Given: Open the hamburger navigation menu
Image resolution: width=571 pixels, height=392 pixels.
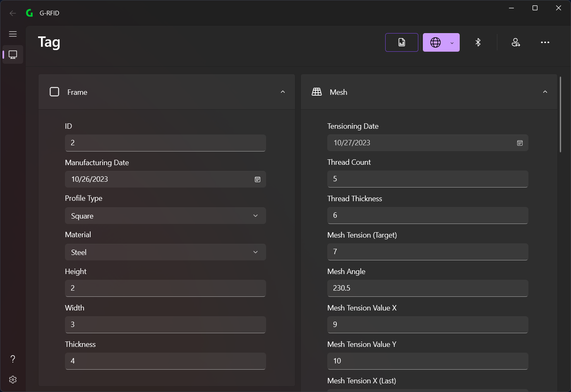Looking at the screenshot, I should click(x=13, y=34).
